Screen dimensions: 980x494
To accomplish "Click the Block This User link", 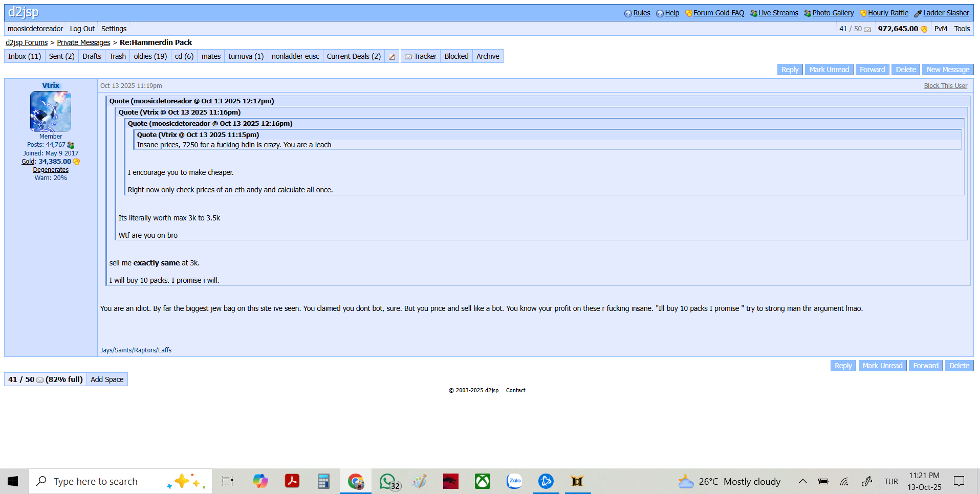I will click(x=945, y=86).
